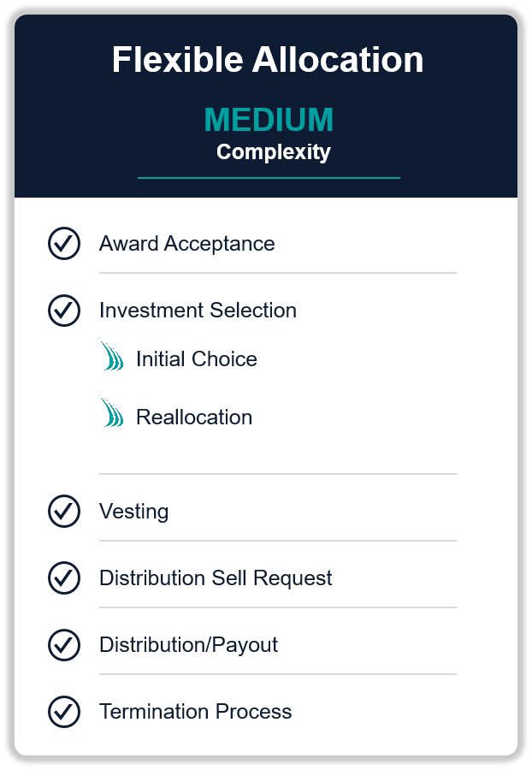Click the MEDIUM complexity heading

tap(269, 119)
